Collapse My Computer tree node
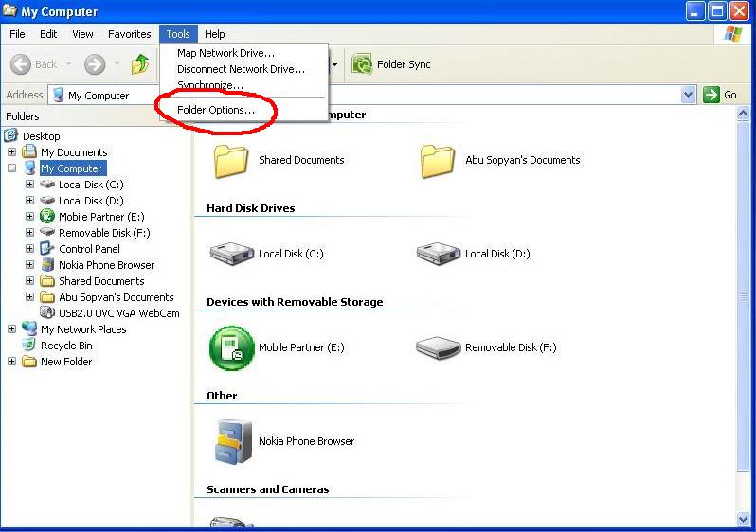 [12, 168]
